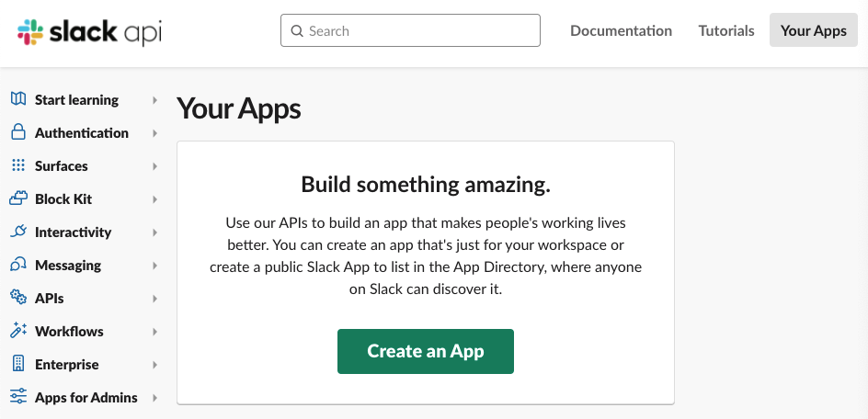Click the Authentication padlock icon
Image resolution: width=868 pixels, height=419 pixels.
pos(18,133)
